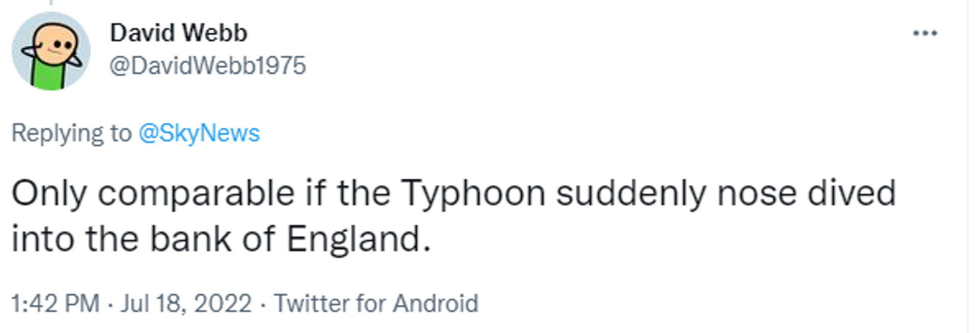Open the David Webb display name link

(179, 33)
